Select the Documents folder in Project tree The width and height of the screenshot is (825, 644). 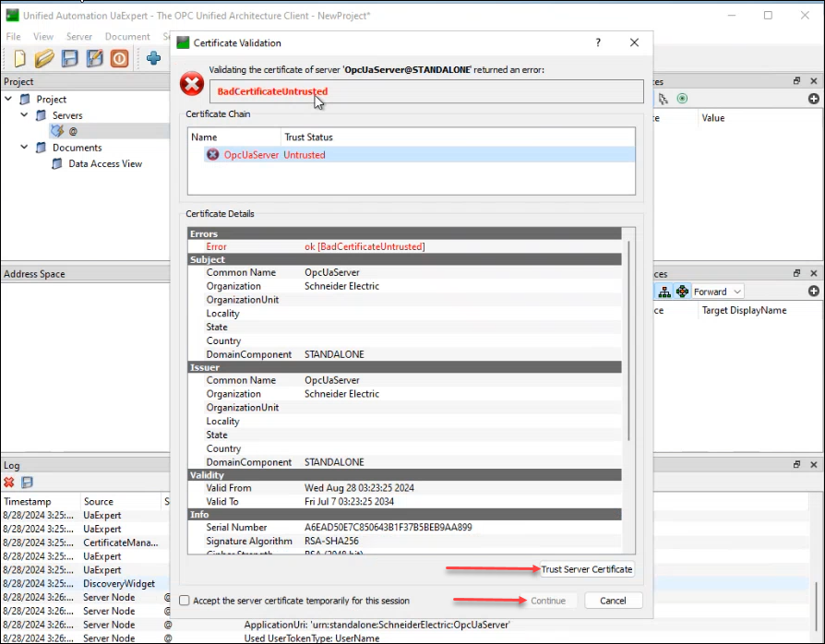coord(77,148)
